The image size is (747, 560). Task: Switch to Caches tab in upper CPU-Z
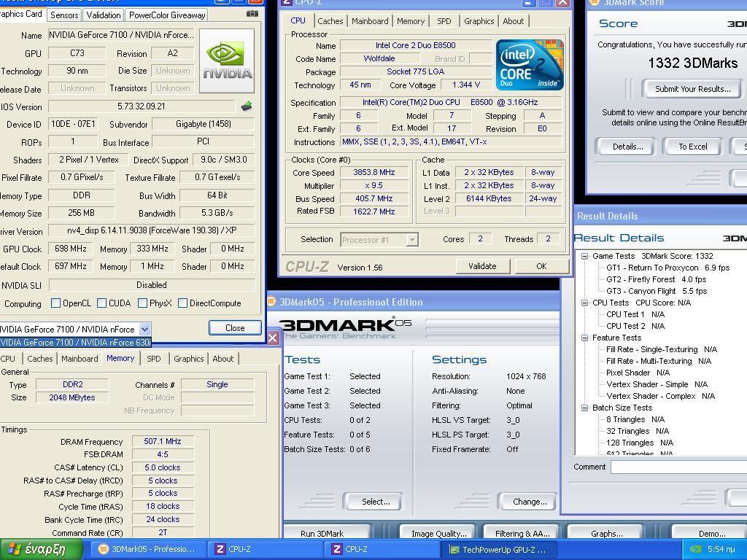click(330, 21)
